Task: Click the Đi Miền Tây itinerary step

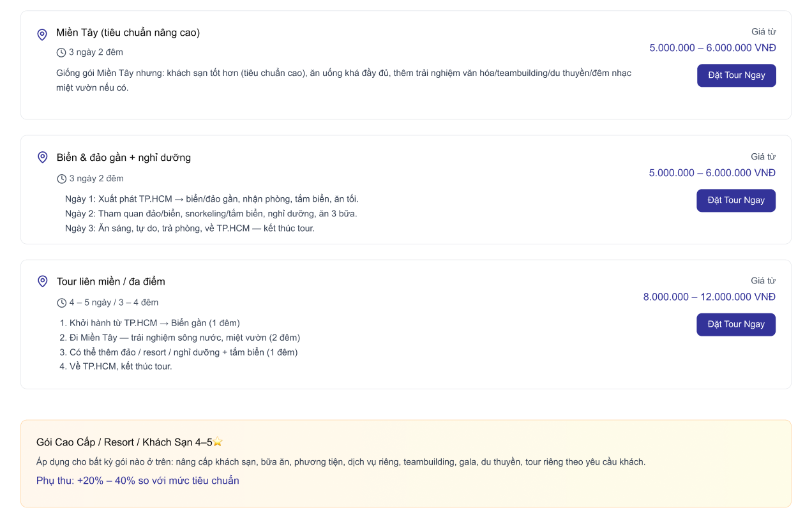Action: click(184, 338)
